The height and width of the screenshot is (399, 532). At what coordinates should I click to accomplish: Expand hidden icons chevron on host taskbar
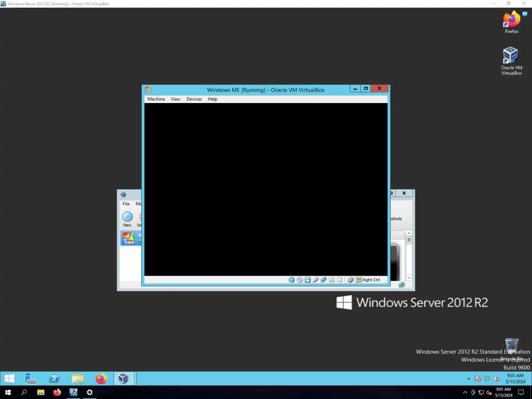(x=465, y=392)
